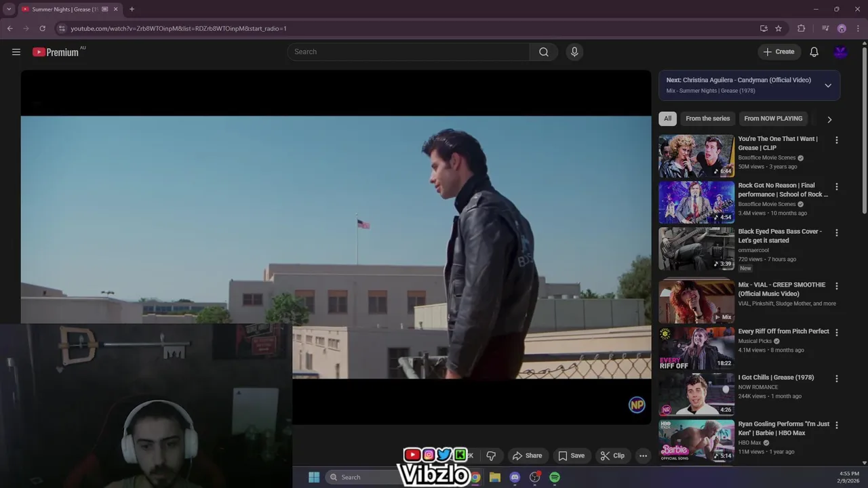Open the taskbar clock showing 4:55 PM
The image size is (868, 488).
(x=849, y=477)
